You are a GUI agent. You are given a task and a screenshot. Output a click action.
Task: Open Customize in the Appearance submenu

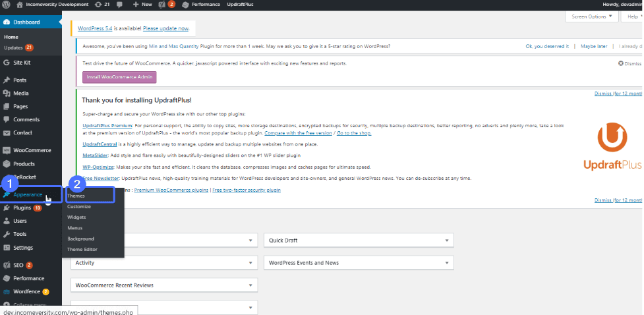(x=79, y=206)
